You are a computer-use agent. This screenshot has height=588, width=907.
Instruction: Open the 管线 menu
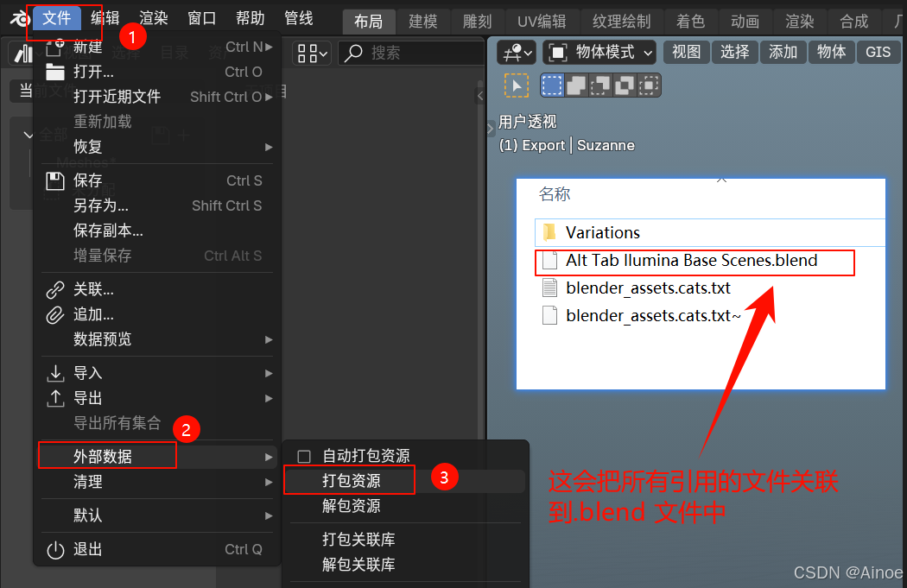click(x=299, y=18)
